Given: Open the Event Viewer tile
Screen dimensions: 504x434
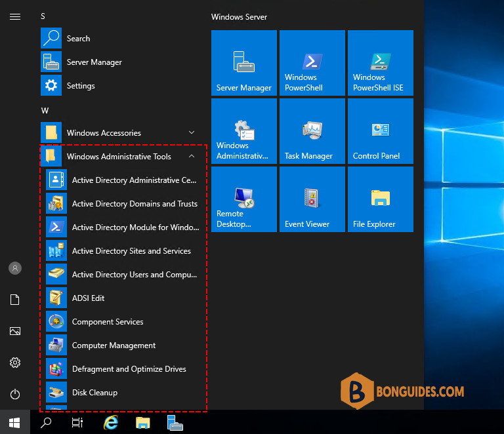Looking at the screenshot, I should point(312,199).
